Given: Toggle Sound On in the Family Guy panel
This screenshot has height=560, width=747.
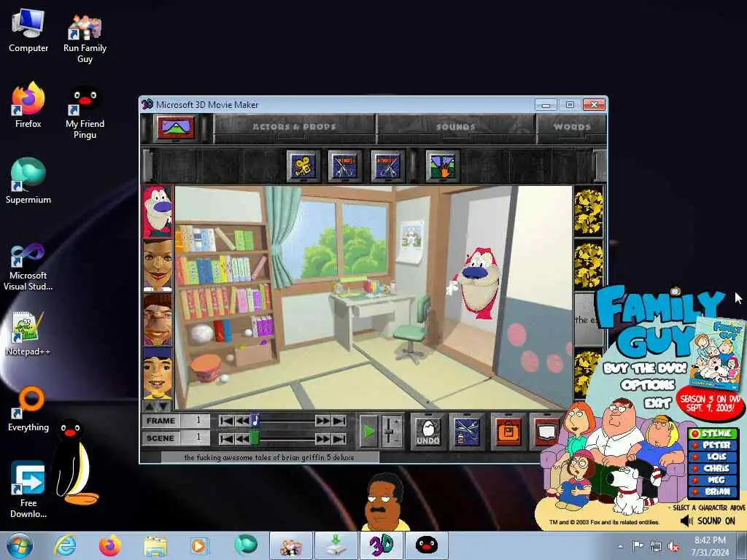Looking at the screenshot, I should click(x=708, y=521).
